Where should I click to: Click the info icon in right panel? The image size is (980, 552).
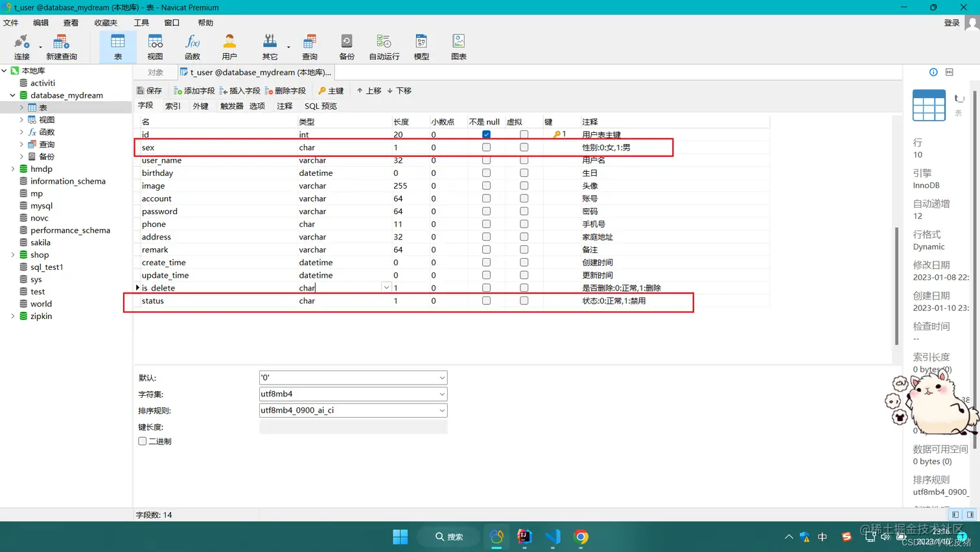pos(933,72)
